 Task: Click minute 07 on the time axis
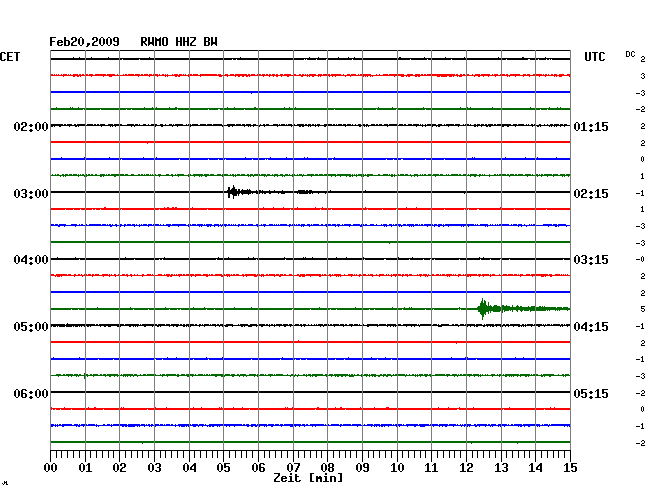pos(293,467)
